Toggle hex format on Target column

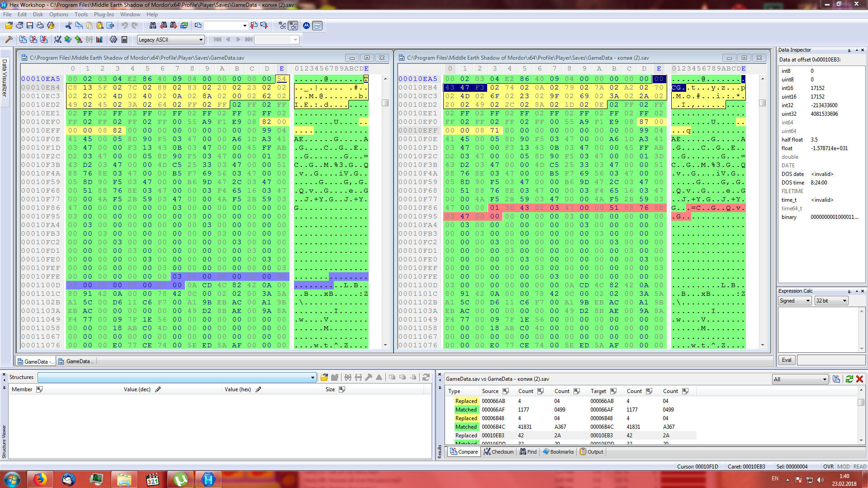click(613, 391)
